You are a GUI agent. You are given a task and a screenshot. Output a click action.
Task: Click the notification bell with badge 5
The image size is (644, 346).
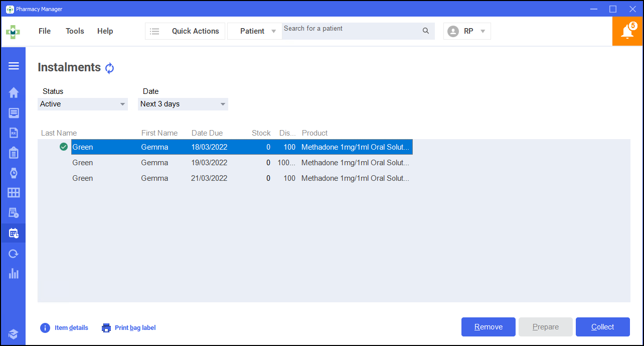pyautogui.click(x=627, y=31)
